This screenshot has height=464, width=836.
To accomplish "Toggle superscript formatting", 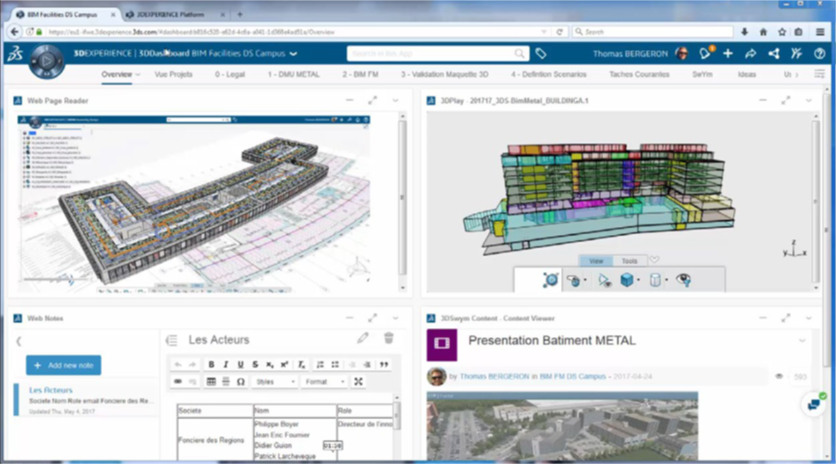I will [284, 364].
